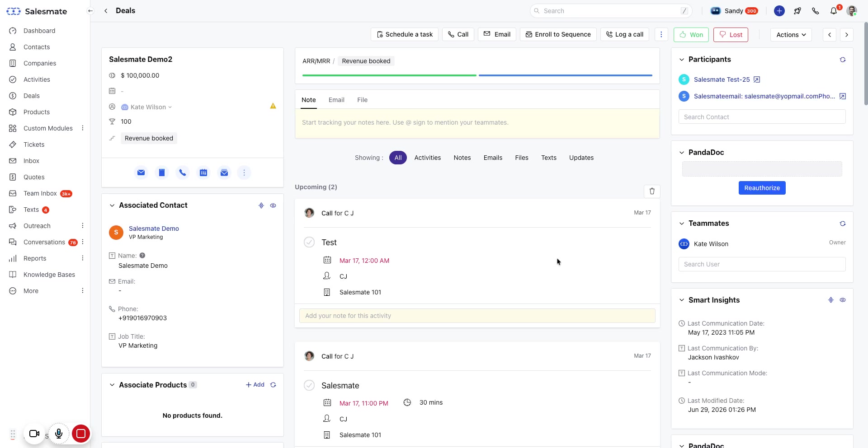Collapse the Teammates panel
Viewport: 868px width, 448px height.
pos(682,224)
